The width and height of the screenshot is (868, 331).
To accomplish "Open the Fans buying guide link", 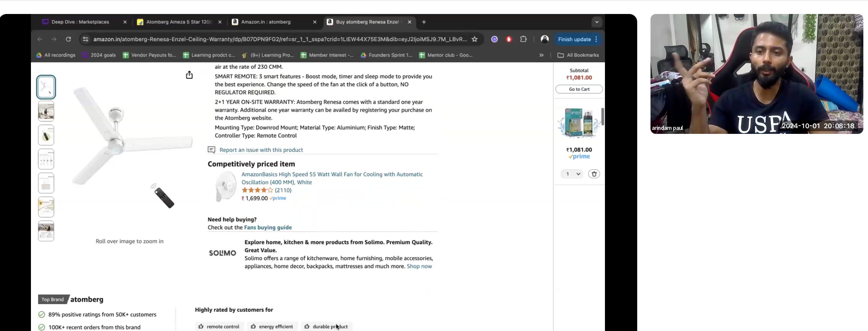I will (x=268, y=227).
